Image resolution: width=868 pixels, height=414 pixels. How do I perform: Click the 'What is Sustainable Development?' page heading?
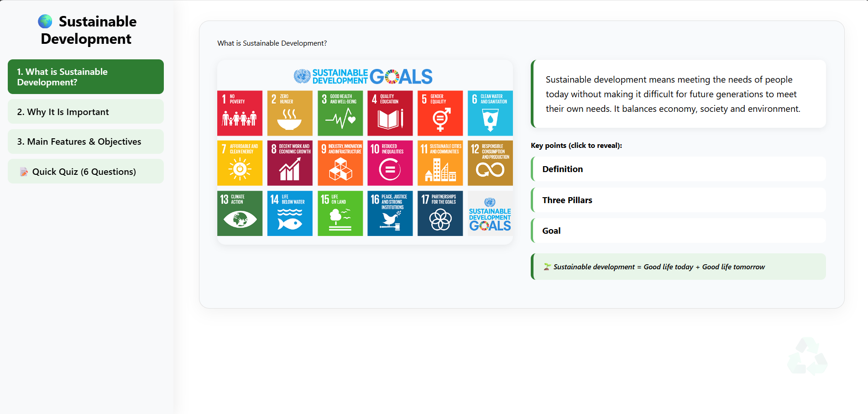pos(272,43)
